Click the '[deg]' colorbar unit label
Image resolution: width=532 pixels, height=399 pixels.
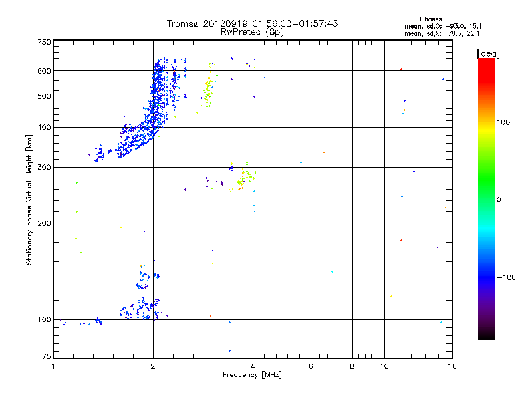(488, 53)
